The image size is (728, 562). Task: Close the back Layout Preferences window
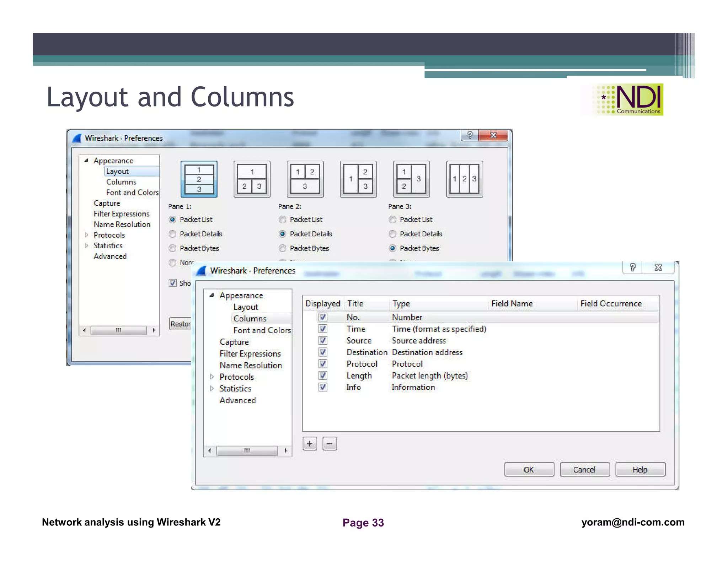493,135
